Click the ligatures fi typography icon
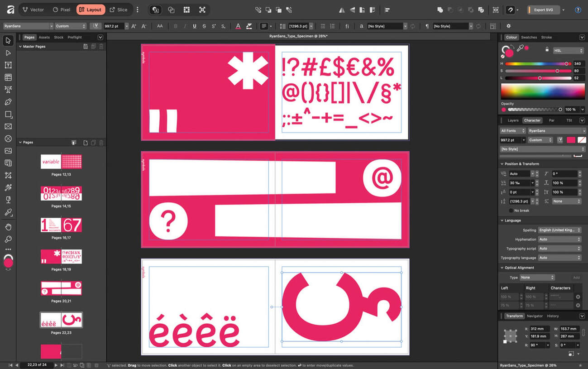This screenshot has height=369, width=588. click(347, 26)
